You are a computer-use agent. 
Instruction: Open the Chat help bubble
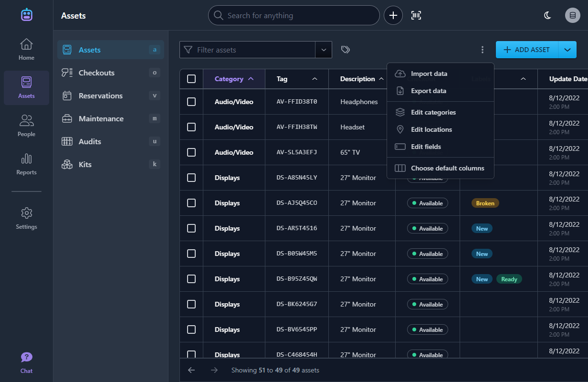[x=26, y=363]
